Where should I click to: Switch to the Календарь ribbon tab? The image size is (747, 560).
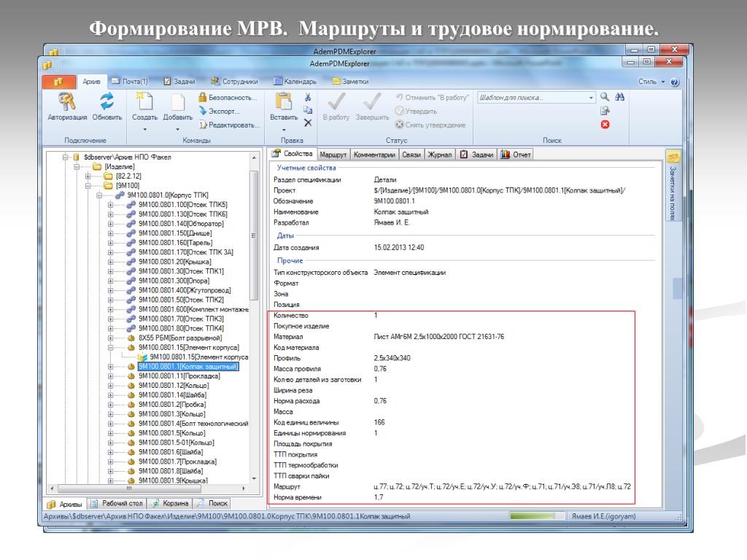point(295,82)
